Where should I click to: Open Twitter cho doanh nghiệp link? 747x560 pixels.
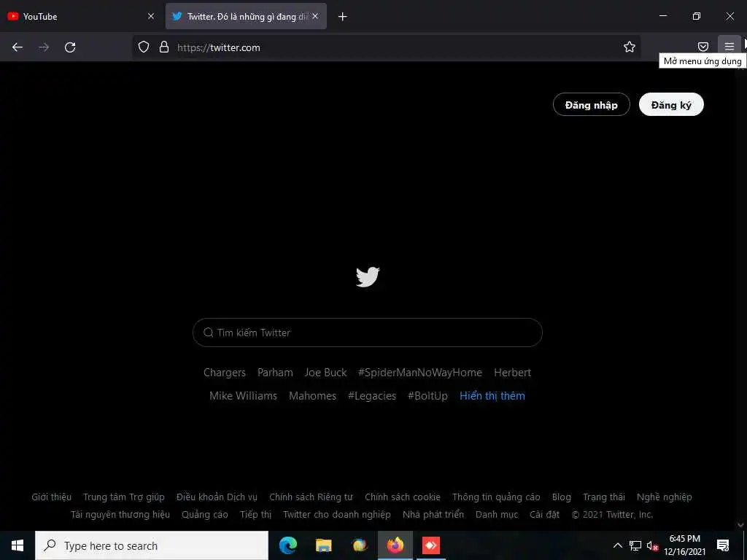(337, 515)
